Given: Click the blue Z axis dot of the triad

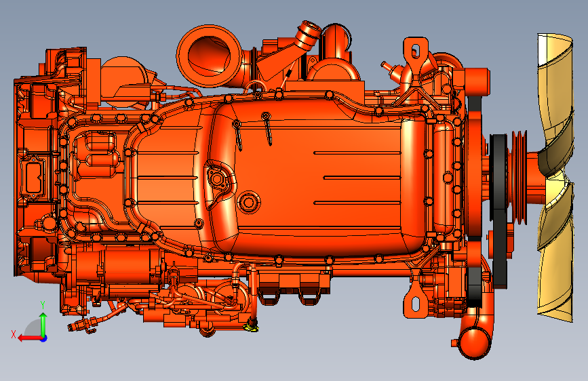Looking at the screenshot, I should [44, 338].
